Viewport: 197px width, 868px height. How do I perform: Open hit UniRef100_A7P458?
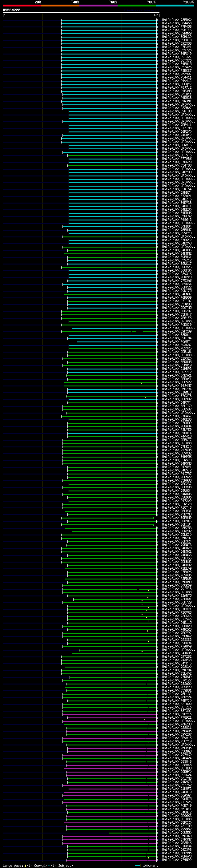pos(177,26)
